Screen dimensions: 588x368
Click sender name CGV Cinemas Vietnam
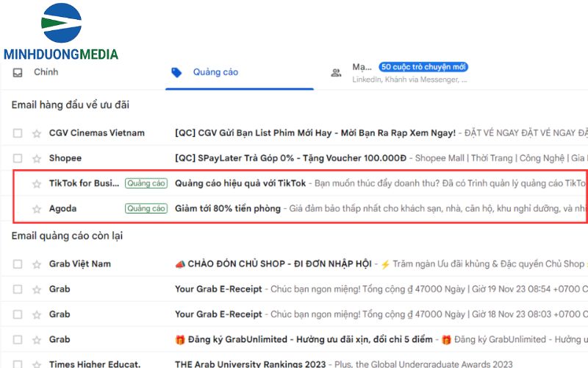click(97, 133)
